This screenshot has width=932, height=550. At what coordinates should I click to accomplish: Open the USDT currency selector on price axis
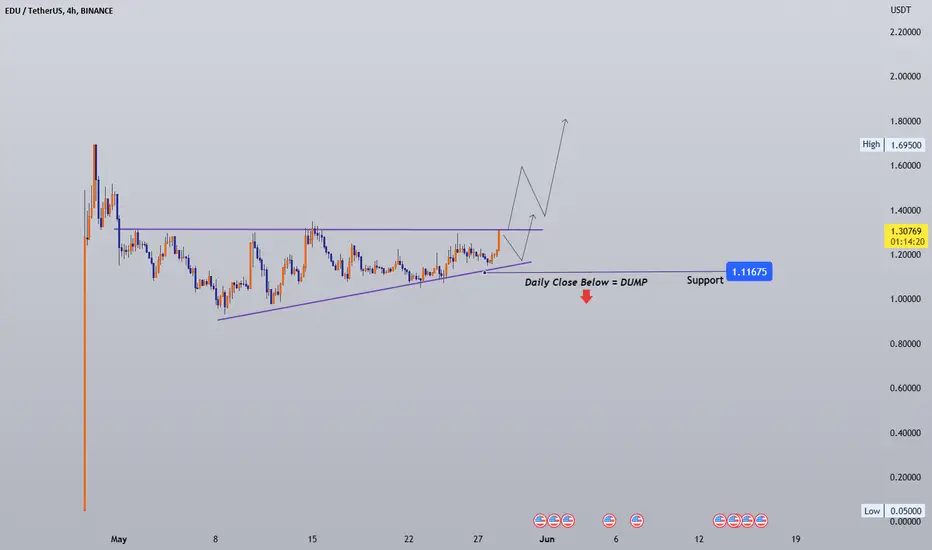coord(900,10)
